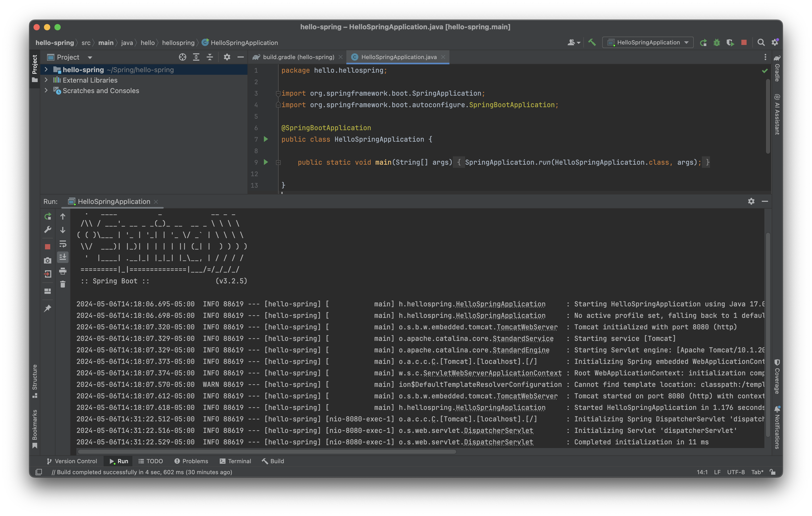Toggle soft-wrap in Run console
This screenshot has height=516, width=812.
click(x=63, y=244)
